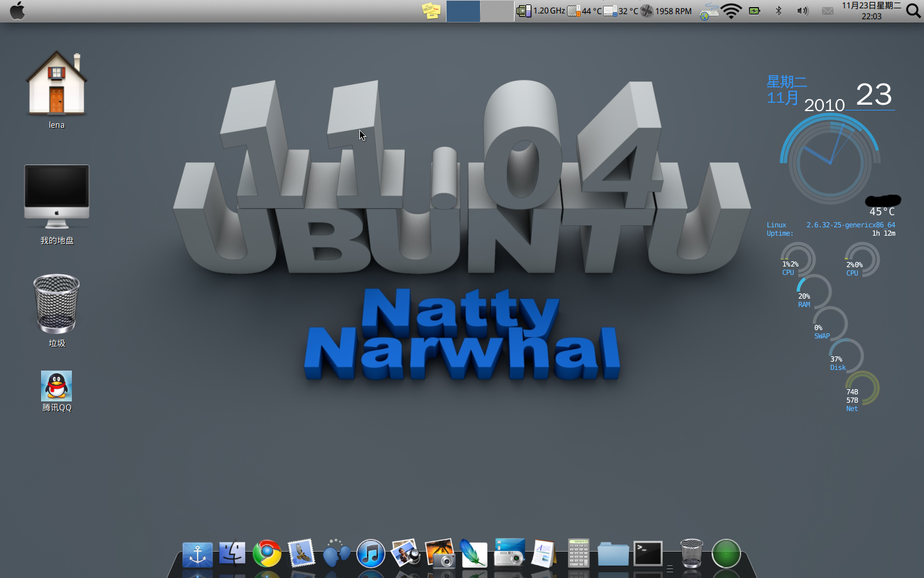Open the messaging envelope indicator
Viewport: 924px width, 578px height.
point(828,11)
